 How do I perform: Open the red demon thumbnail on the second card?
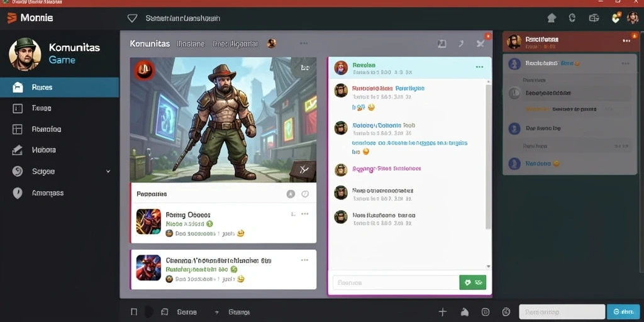point(148,267)
